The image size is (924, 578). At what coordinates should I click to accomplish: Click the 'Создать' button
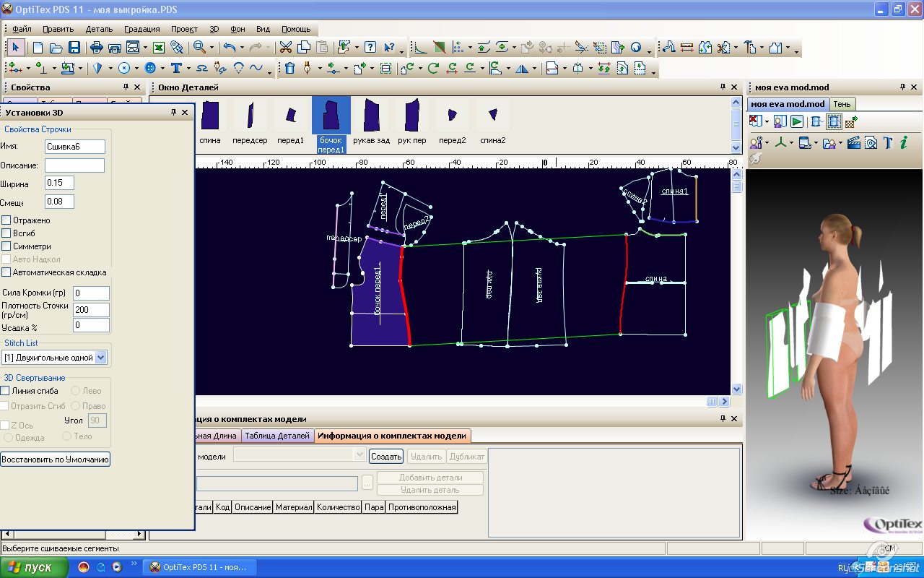[386, 457]
